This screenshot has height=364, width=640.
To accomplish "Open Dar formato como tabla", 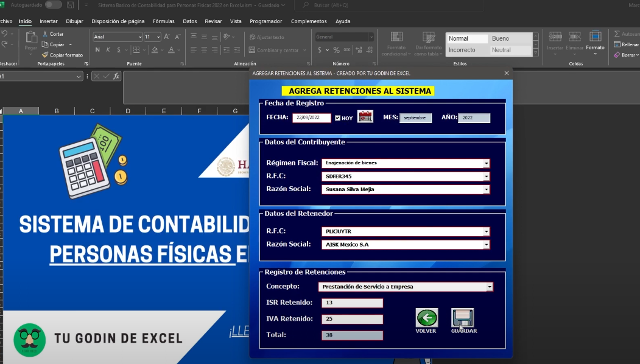I will pos(428,44).
